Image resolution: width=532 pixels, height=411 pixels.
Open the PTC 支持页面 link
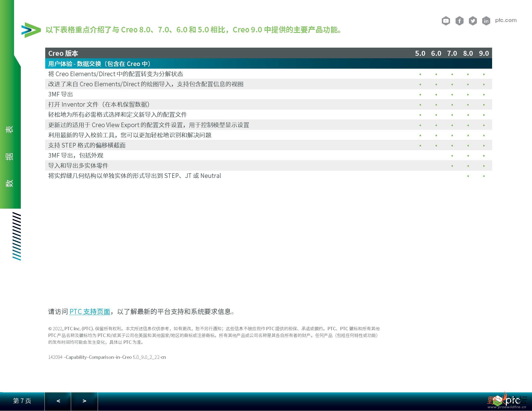(x=90, y=312)
